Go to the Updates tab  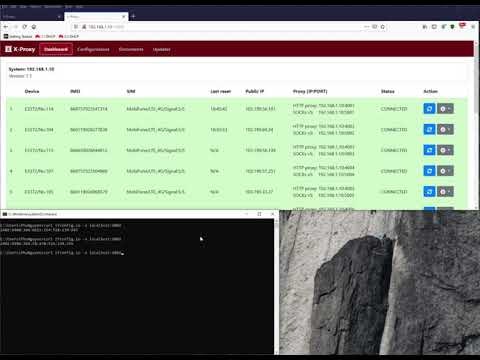(162, 49)
